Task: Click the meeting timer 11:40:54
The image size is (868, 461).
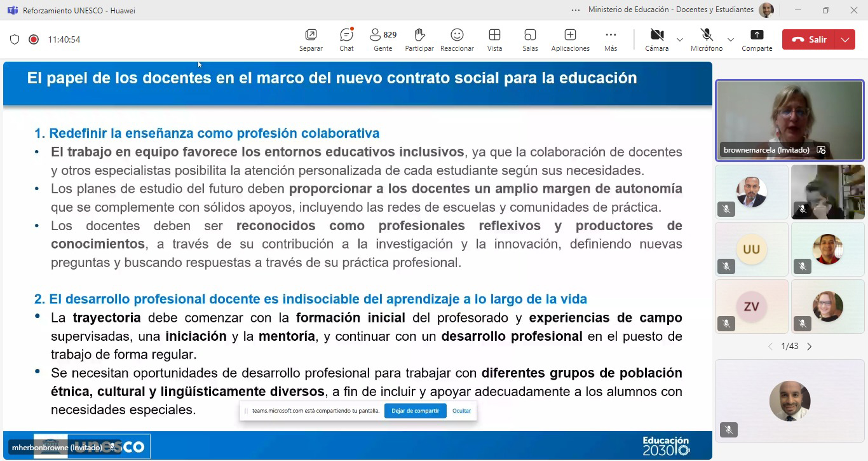Action: 64,39
